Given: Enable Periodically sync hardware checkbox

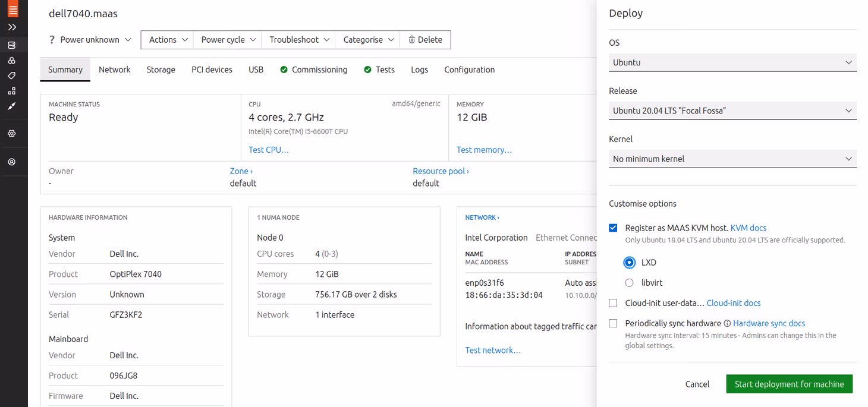Looking at the screenshot, I should pyautogui.click(x=613, y=324).
